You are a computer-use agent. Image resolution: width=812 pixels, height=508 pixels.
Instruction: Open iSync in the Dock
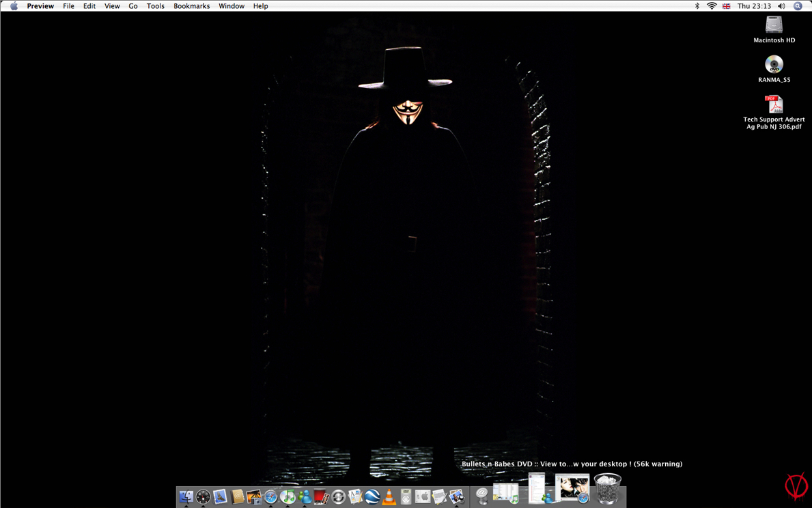coord(338,496)
